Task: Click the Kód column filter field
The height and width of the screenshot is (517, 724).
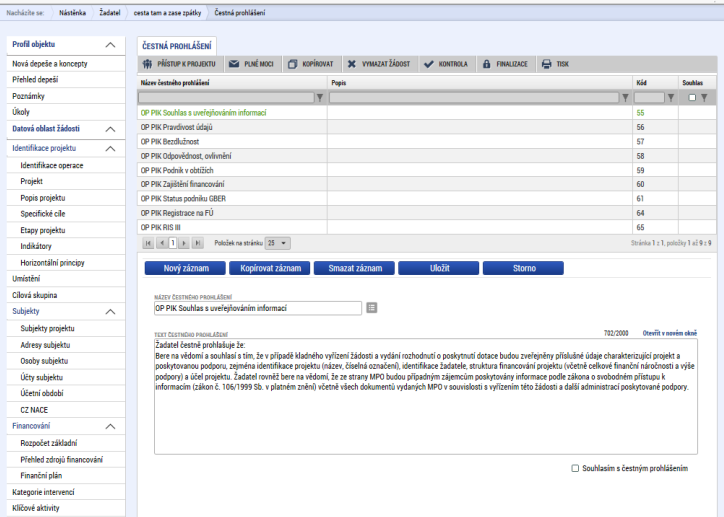Action: click(649, 98)
